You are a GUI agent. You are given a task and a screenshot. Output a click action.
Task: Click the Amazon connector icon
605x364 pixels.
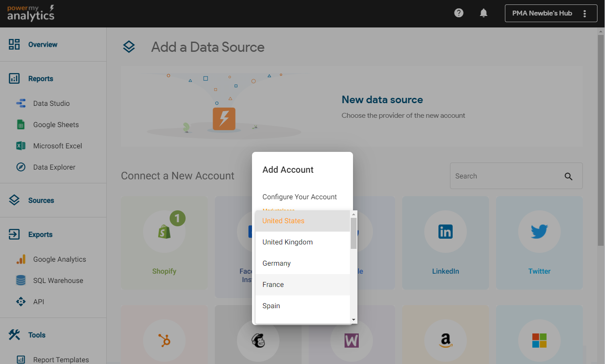click(x=445, y=340)
